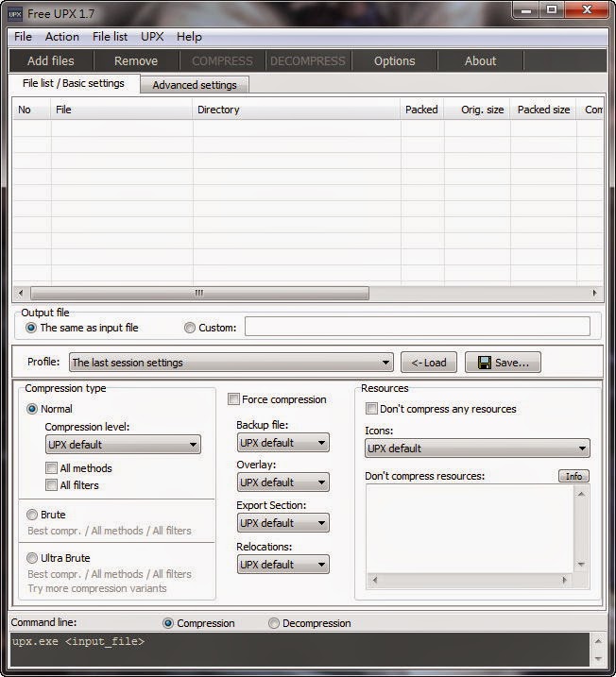The width and height of the screenshot is (616, 677).
Task: Click the file list scroll left arrow
Action: (x=20, y=293)
